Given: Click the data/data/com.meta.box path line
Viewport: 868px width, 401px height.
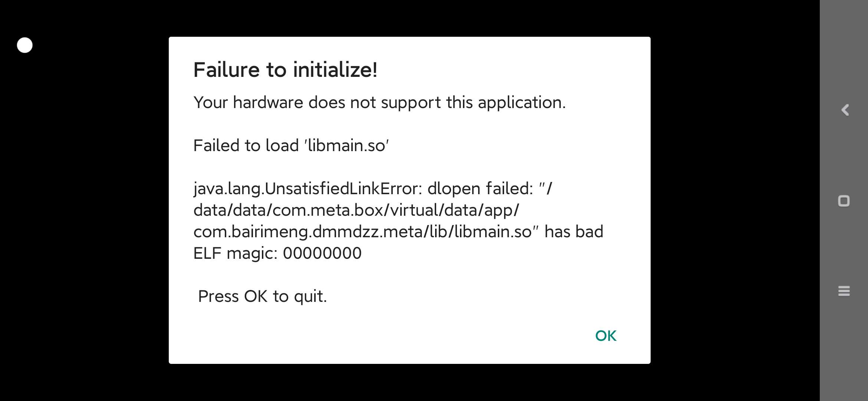Looking at the screenshot, I should pos(356,210).
